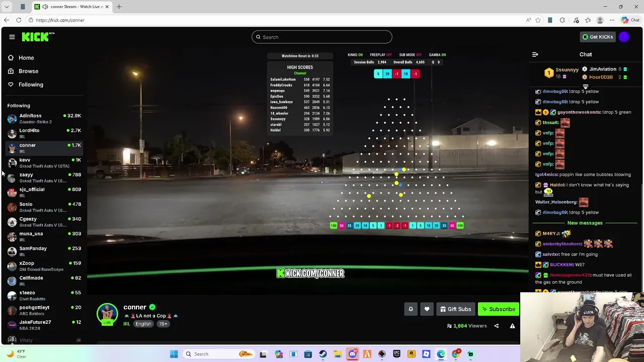644x362 pixels.
Task: Click the 18+ tag
Action: click(x=164, y=324)
